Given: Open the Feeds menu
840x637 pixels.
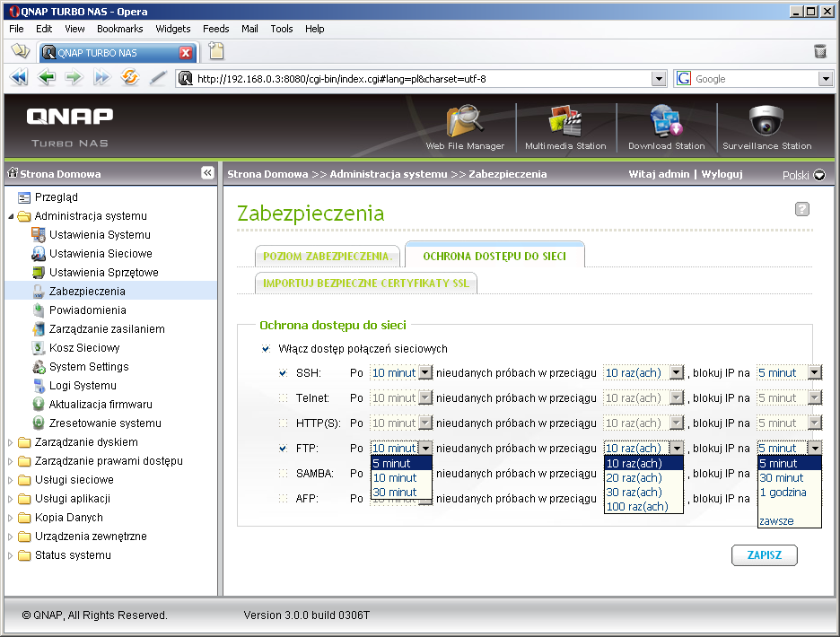Looking at the screenshot, I should pyautogui.click(x=216, y=29).
